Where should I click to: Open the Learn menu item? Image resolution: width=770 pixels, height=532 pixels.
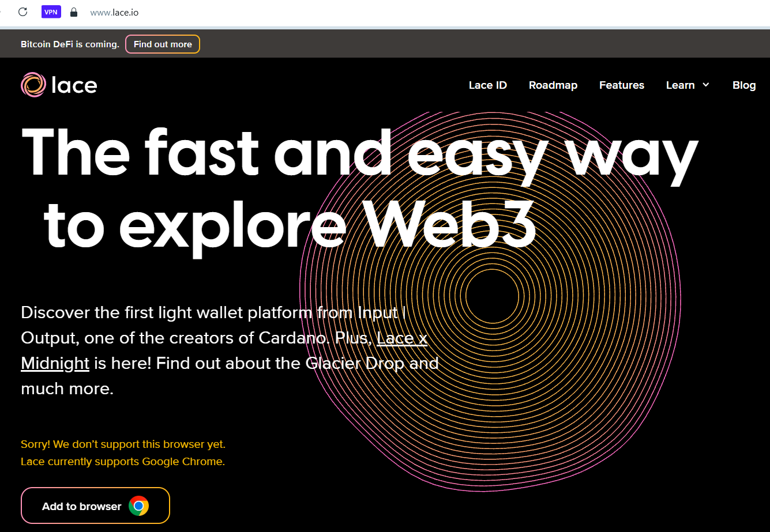tap(680, 85)
